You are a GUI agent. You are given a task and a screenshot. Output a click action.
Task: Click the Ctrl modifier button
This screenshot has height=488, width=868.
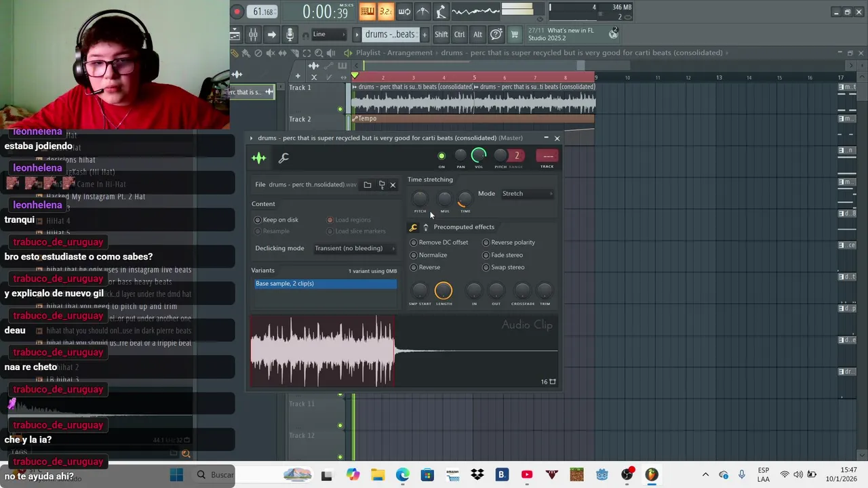click(460, 35)
